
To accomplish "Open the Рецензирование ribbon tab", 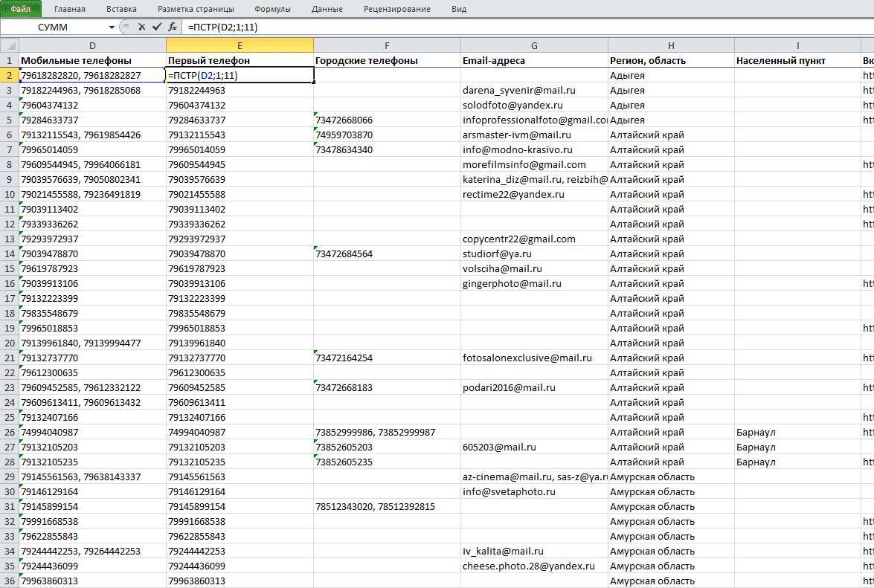I will pyautogui.click(x=397, y=9).
